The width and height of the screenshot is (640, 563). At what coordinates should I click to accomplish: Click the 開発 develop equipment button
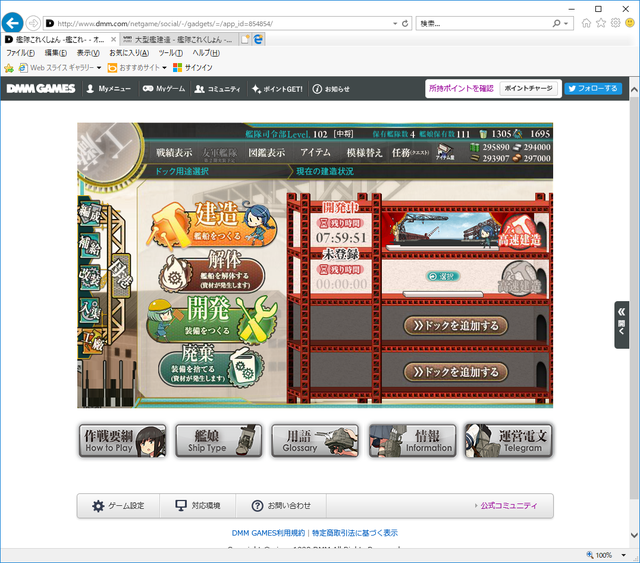pyautogui.click(x=212, y=319)
